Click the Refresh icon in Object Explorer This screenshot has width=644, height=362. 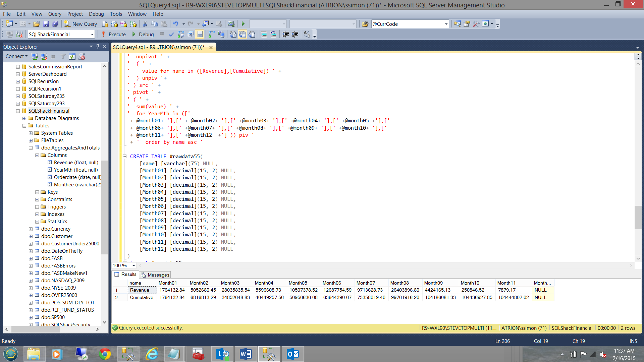pos(72,56)
